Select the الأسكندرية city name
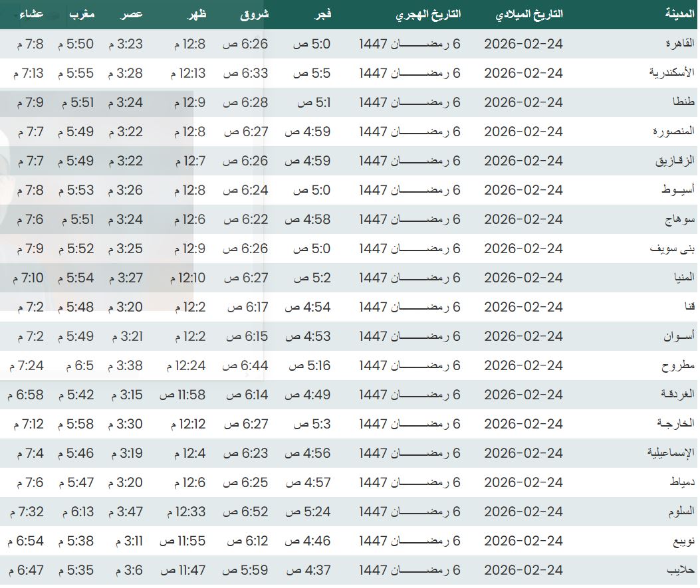The image size is (700, 588). pyautogui.click(x=672, y=72)
